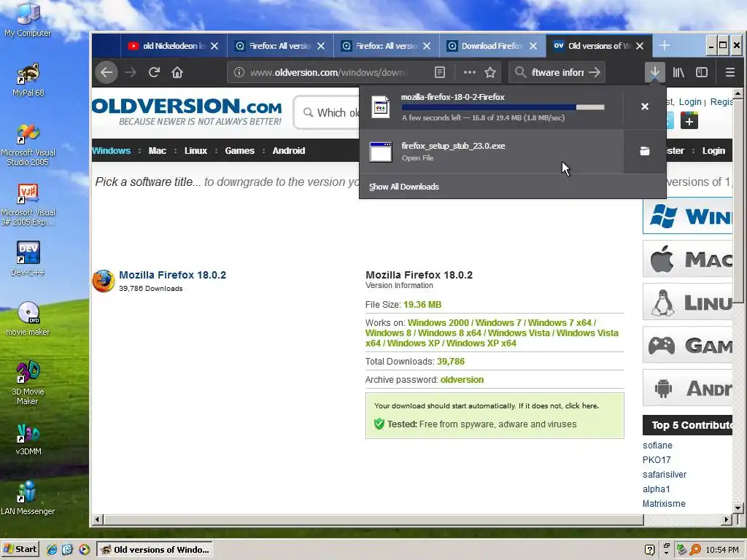Click Old versions of Windows taskbar button

tap(155, 550)
